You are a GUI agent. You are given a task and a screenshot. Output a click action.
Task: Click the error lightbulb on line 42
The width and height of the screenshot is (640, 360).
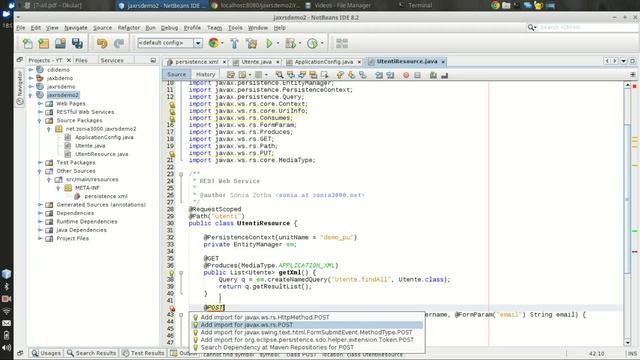point(172,308)
